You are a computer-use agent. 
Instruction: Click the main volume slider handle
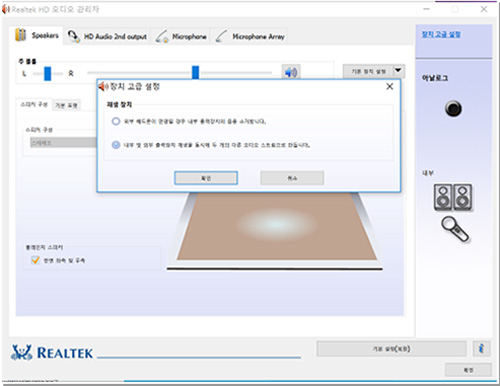(x=195, y=72)
